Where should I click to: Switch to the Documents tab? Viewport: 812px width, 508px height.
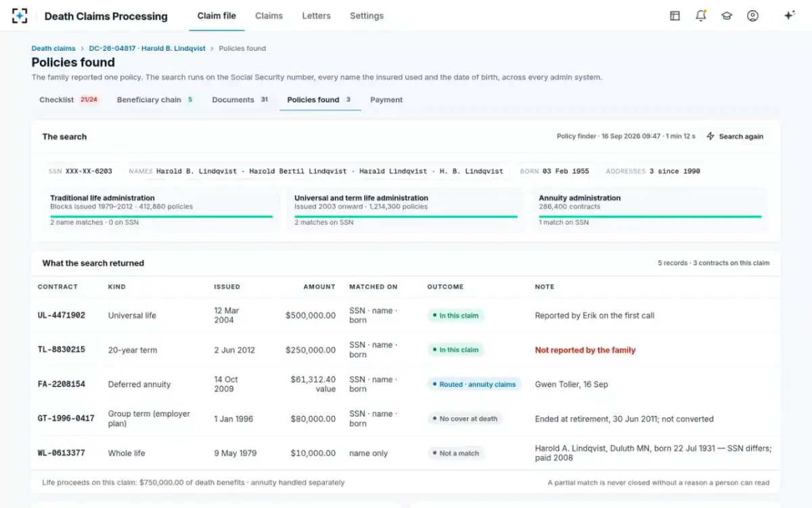(x=240, y=100)
